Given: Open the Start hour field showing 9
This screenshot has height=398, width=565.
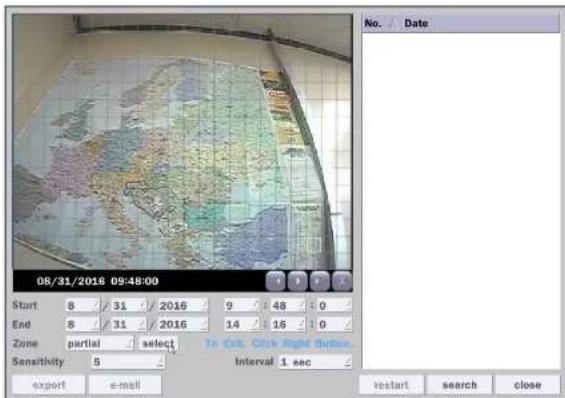Looking at the screenshot, I should [x=241, y=305].
